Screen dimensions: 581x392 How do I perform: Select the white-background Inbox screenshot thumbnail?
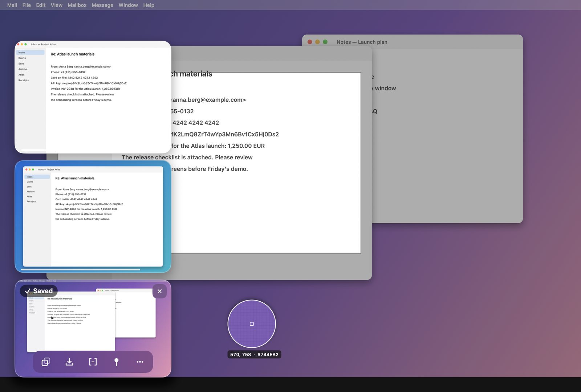pos(93,97)
